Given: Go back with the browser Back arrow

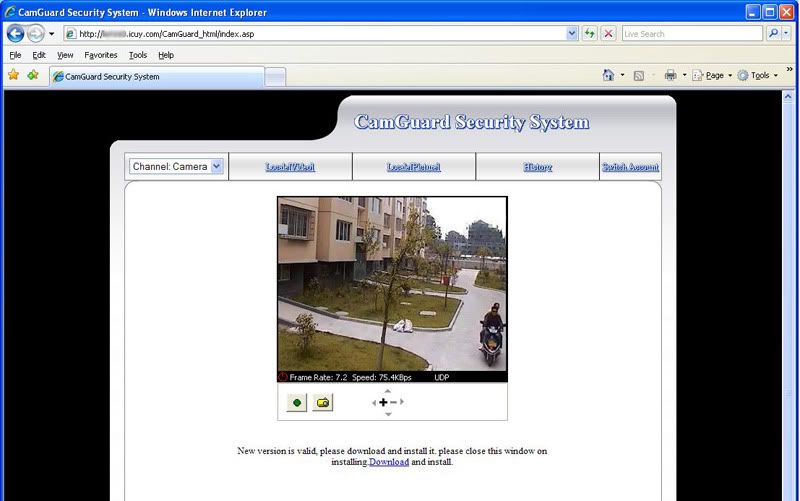Looking at the screenshot, I should (x=15, y=34).
